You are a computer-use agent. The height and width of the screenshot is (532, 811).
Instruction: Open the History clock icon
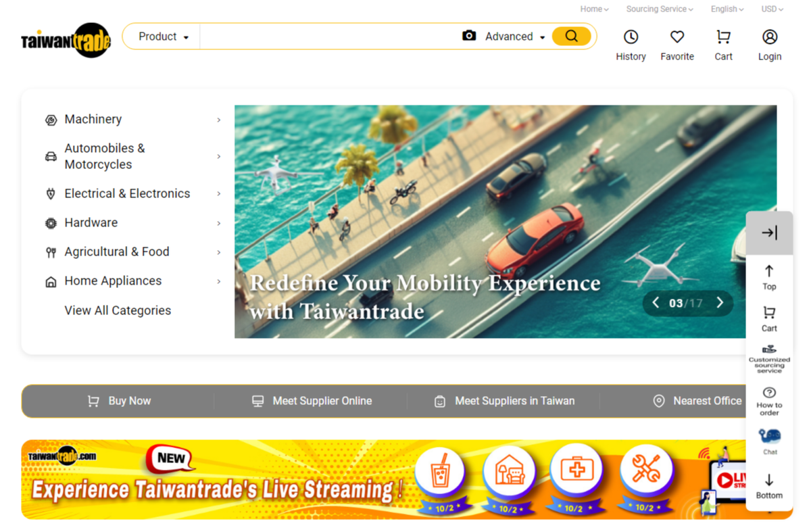pyautogui.click(x=631, y=37)
